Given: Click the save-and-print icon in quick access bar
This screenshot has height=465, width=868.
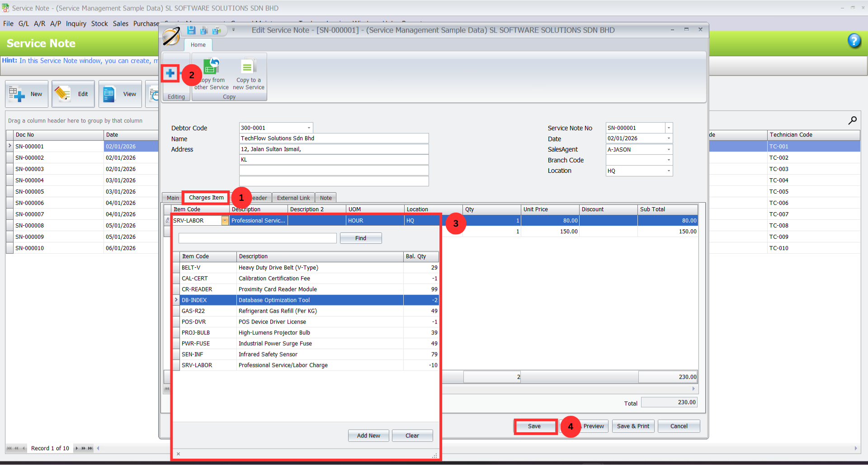Looking at the screenshot, I should click(x=217, y=30).
